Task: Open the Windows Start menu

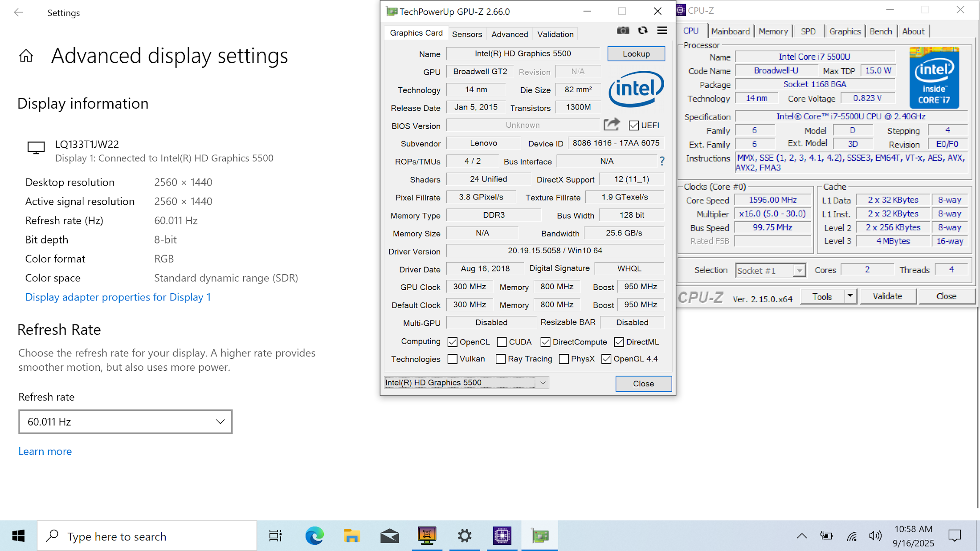Action: pyautogui.click(x=18, y=536)
